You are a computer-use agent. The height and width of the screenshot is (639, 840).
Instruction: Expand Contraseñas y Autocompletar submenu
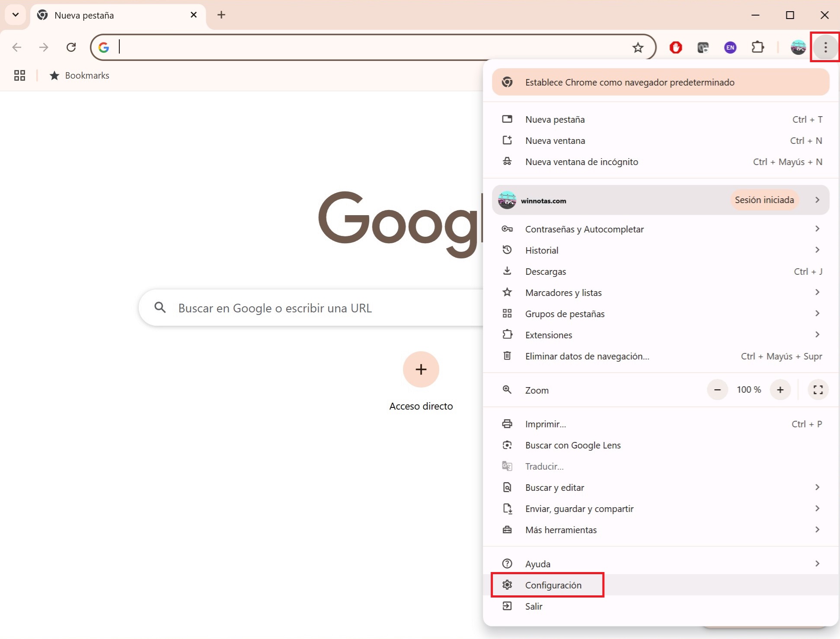point(661,229)
